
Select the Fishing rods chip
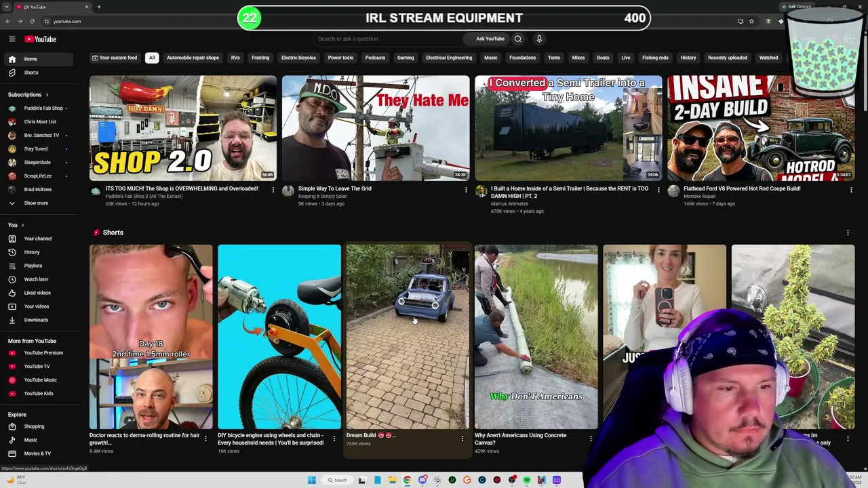[655, 58]
